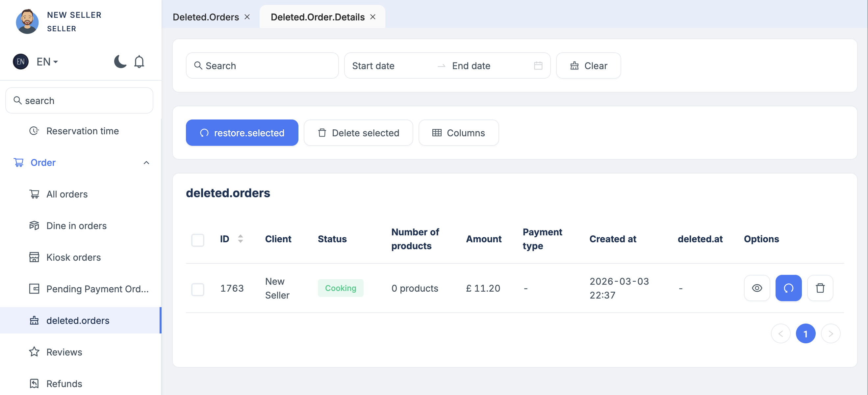This screenshot has width=868, height=395.
Task: View order 1763 details eye icon
Action: coord(757,288)
